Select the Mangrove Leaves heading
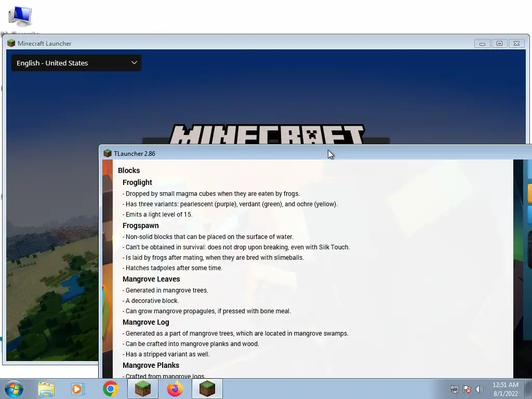This screenshot has height=399, width=532. [x=151, y=279]
